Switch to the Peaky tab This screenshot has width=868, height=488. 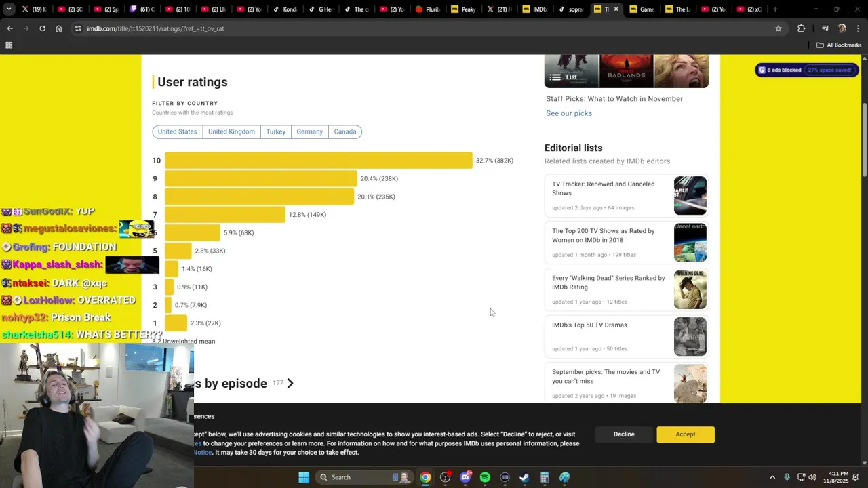[464, 9]
